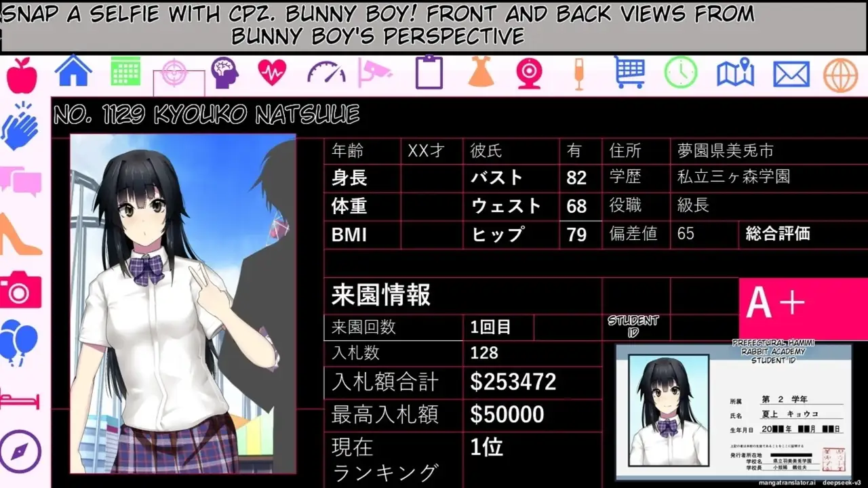
Task: Click the pink bed icon
Action: 20,399
